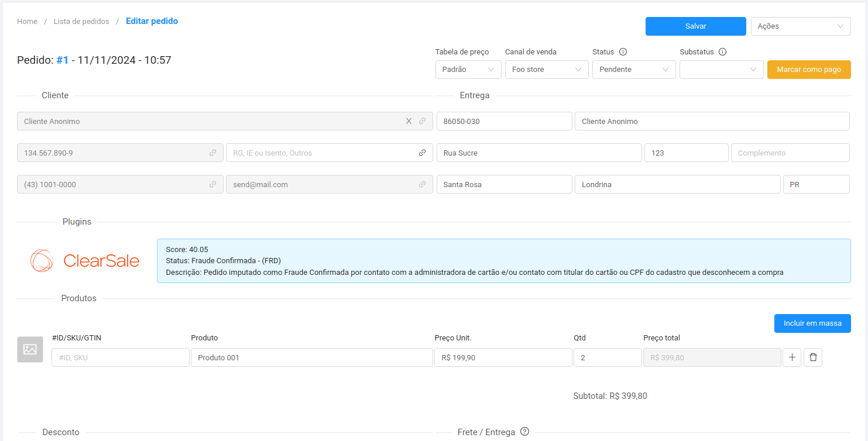The width and height of the screenshot is (868, 441).
Task: Open Status Pendente dropdown
Action: click(634, 70)
